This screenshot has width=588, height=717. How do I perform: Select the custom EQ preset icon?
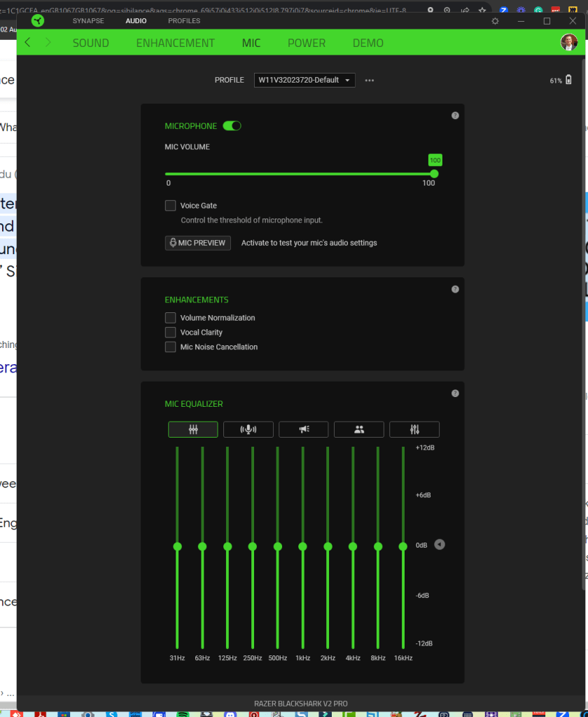[414, 429]
